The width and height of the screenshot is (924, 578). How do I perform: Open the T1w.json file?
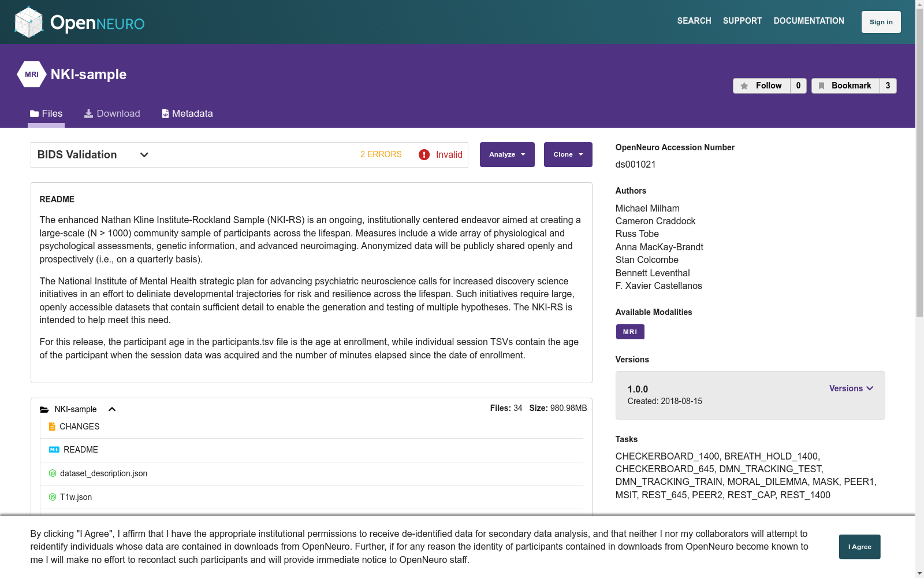point(76,497)
